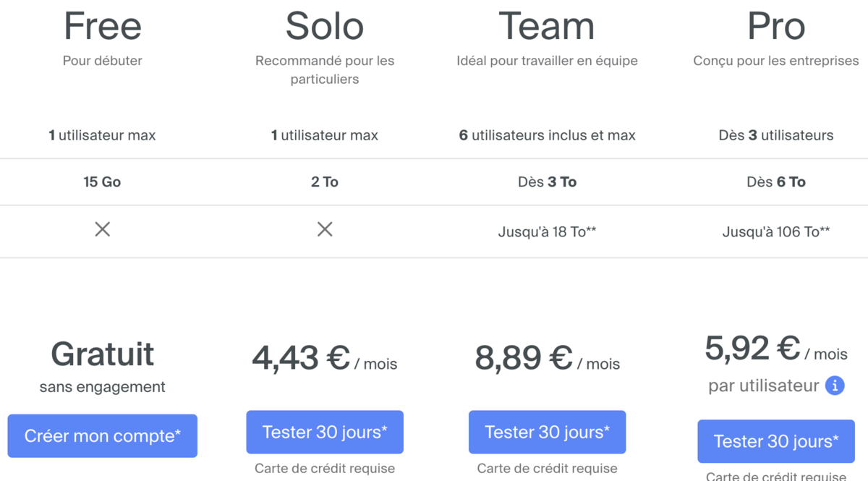Start Solo plan Tester 30 jours
Image resolution: width=868 pixels, height=481 pixels.
click(325, 433)
